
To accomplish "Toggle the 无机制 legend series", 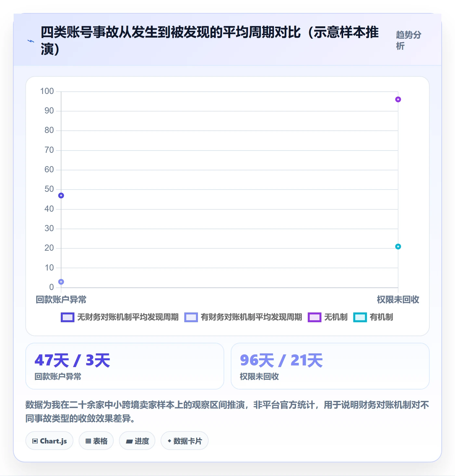I will click(x=328, y=317).
